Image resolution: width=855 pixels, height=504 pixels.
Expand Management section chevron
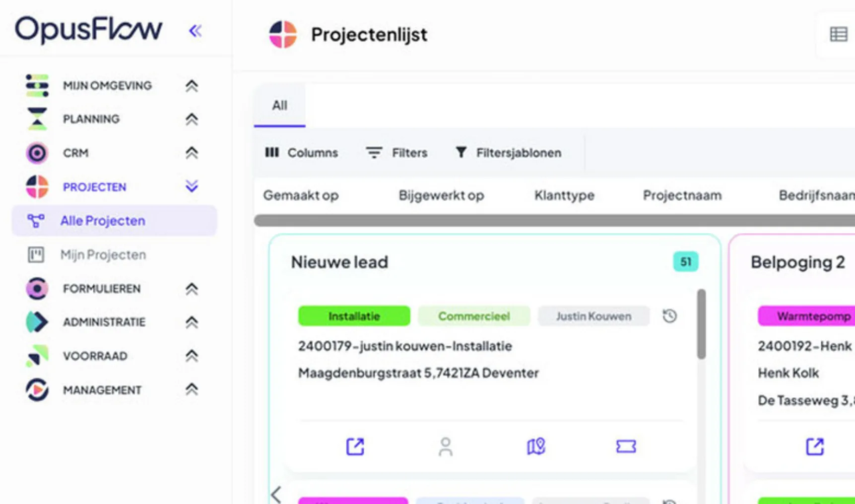(x=192, y=389)
